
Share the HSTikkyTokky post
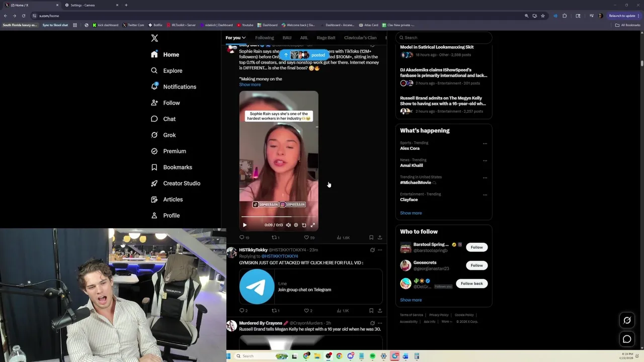pyautogui.click(x=380, y=311)
